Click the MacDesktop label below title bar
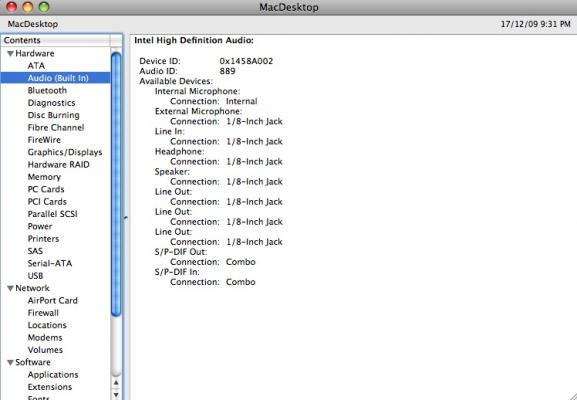 pyautogui.click(x=33, y=24)
